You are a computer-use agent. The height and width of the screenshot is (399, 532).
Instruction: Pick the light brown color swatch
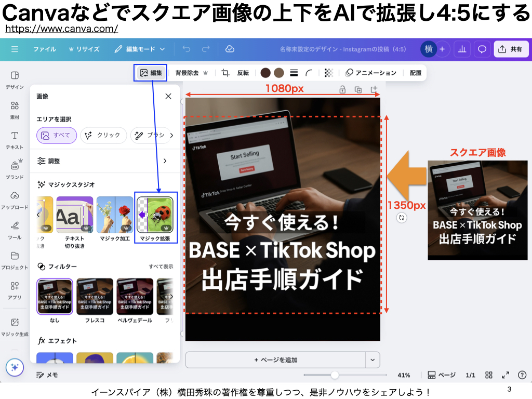279,73
